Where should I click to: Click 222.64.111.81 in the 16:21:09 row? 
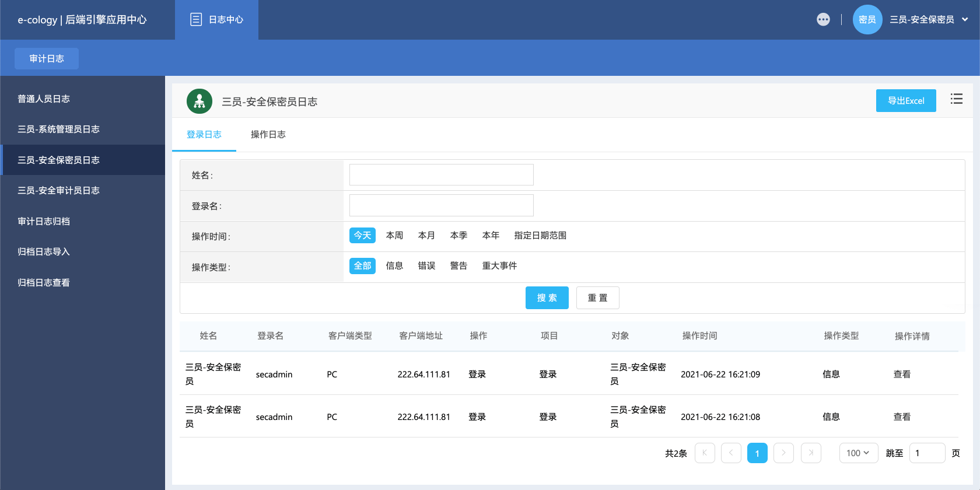(424, 374)
